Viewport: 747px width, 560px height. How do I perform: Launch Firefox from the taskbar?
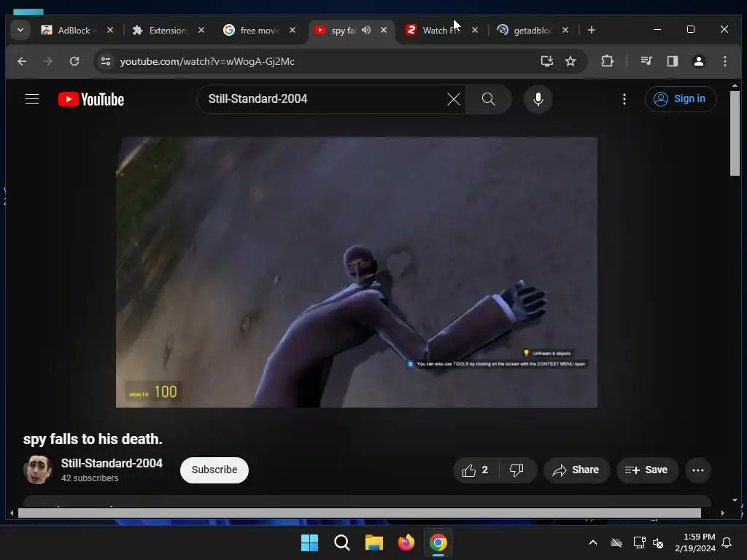pyautogui.click(x=406, y=542)
